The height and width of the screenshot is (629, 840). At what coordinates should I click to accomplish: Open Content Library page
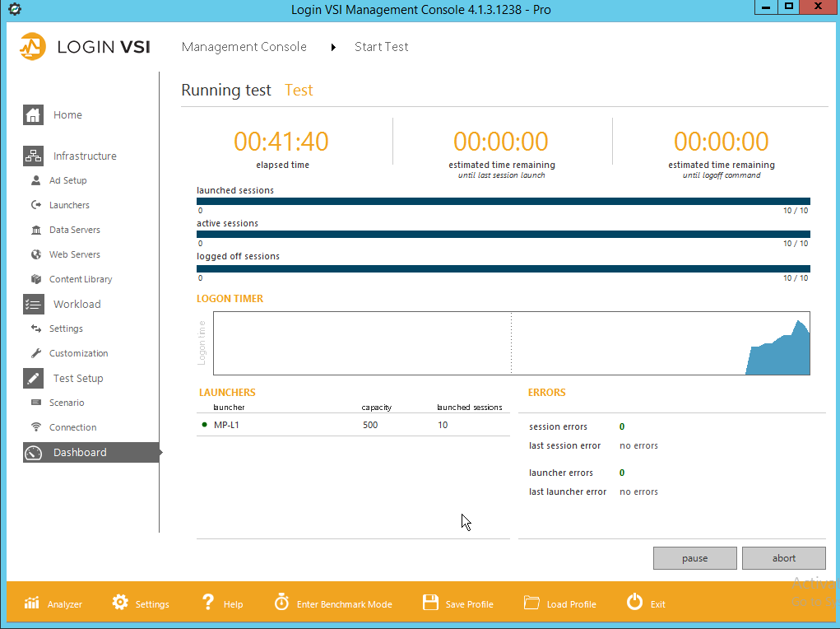point(81,279)
